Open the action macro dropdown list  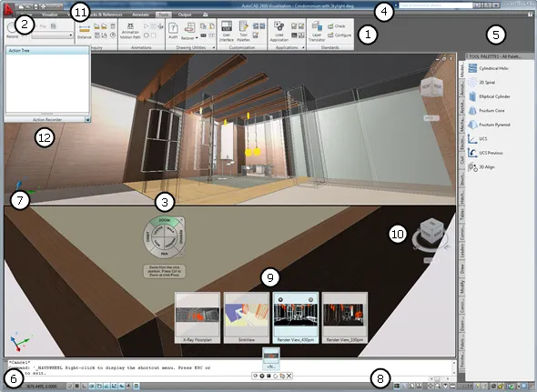pyautogui.click(x=53, y=35)
